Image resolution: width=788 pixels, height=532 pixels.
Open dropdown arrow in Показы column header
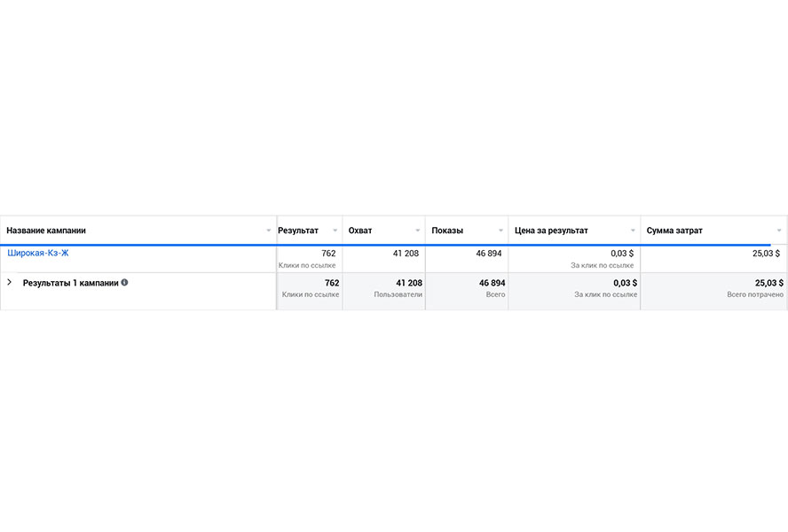click(x=500, y=231)
